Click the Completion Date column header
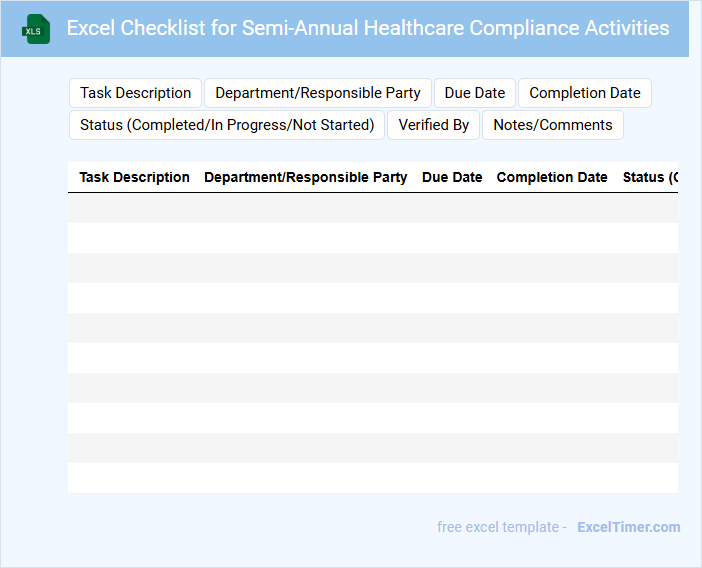This screenshot has width=702, height=568. point(552,177)
